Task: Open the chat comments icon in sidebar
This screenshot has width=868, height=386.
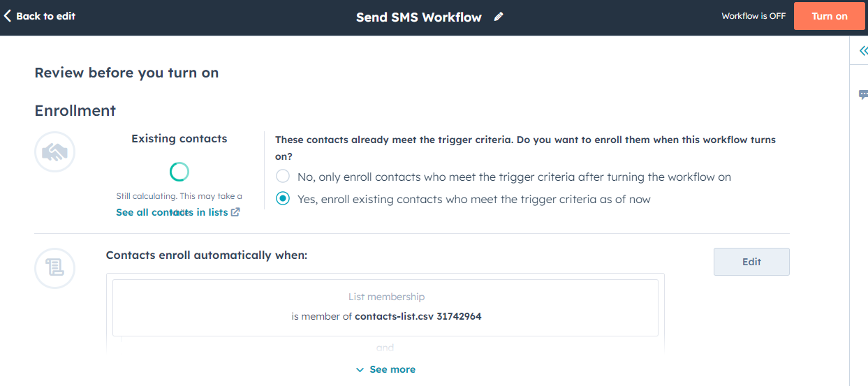Action: point(863,95)
